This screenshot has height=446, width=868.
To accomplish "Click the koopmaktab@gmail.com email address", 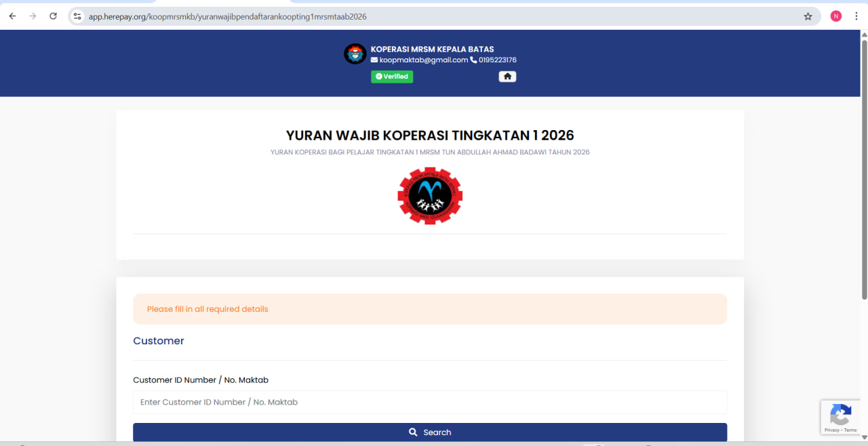I will [x=423, y=60].
